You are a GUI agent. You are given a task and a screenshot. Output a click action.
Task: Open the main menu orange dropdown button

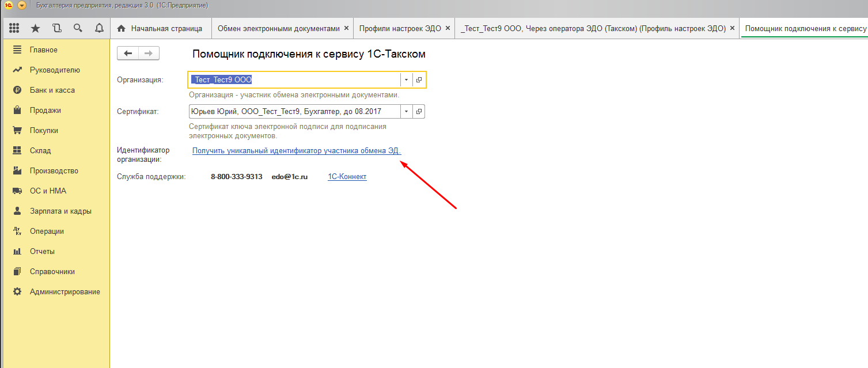22,5
